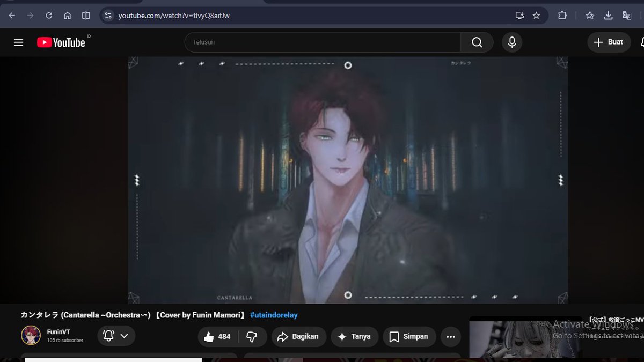
Task: Like the video with the thumbs up button
Action: click(218, 337)
